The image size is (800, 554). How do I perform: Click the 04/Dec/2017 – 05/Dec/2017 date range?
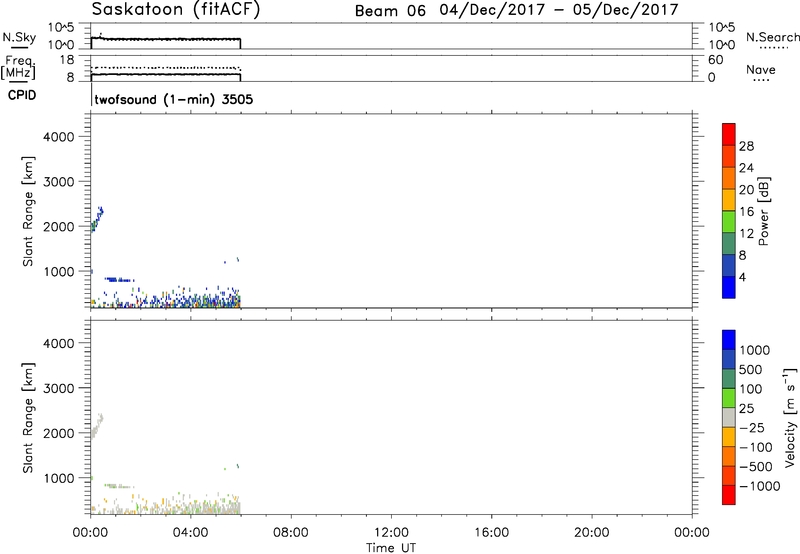click(x=559, y=10)
